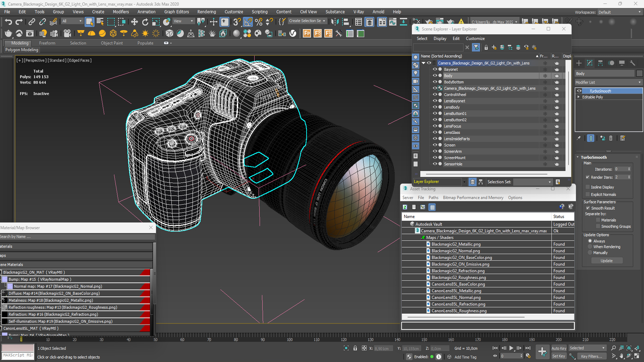Viewport: 644px width, 362px height.
Task: Toggle Smooth Result checkbox
Action: click(x=588, y=208)
